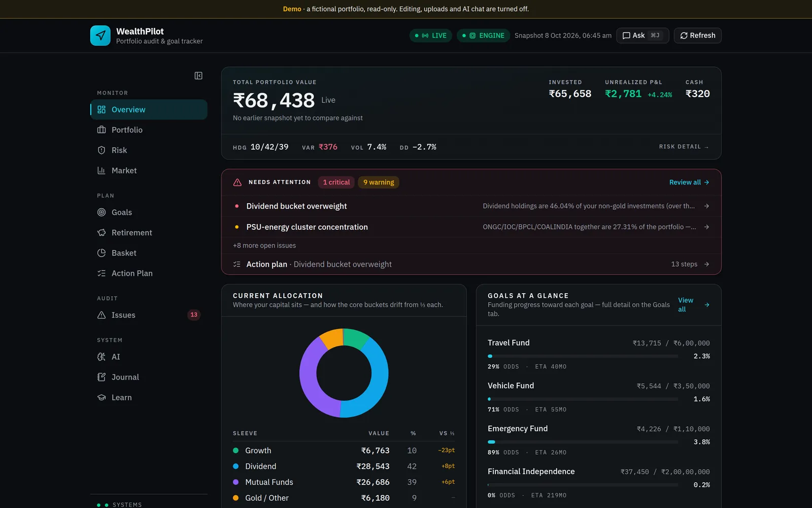This screenshot has width=812, height=508.
Task: Open Action plan for Dividend bucket overweight
Action: [x=471, y=264]
